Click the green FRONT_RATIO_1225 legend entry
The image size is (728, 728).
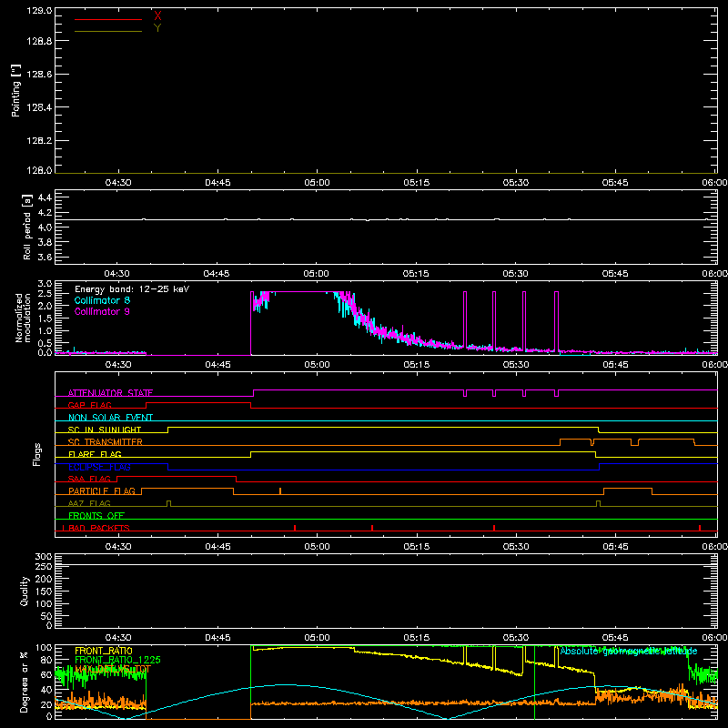(x=118, y=660)
